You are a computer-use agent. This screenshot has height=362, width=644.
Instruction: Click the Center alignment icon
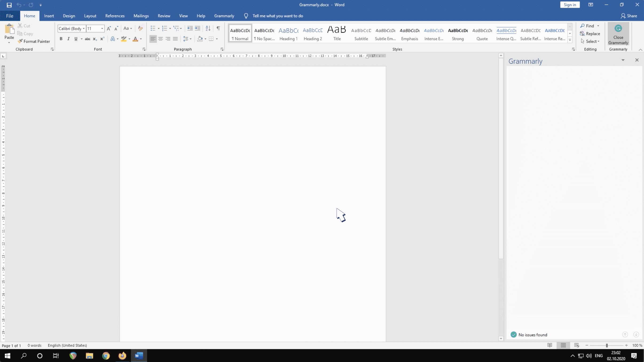click(160, 38)
